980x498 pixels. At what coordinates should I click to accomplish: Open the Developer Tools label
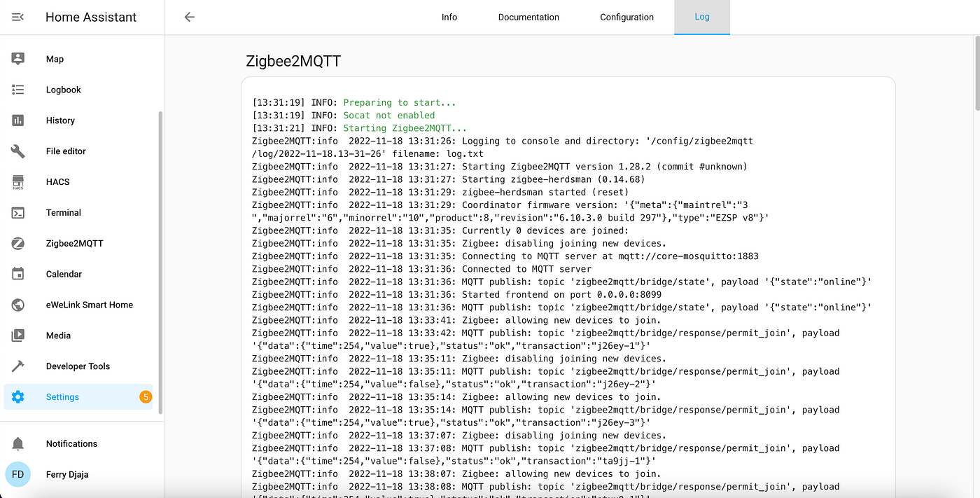tap(78, 366)
